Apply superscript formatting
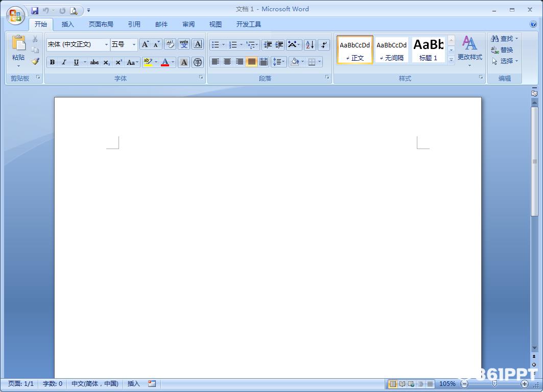 coord(119,62)
